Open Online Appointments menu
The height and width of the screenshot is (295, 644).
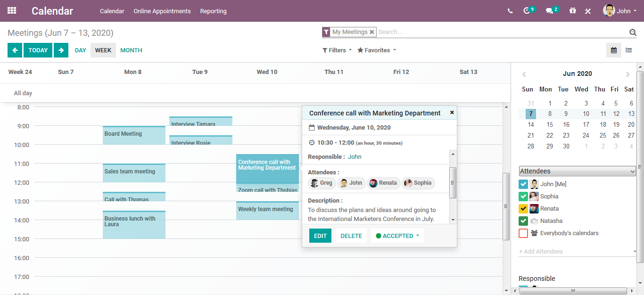coord(162,11)
